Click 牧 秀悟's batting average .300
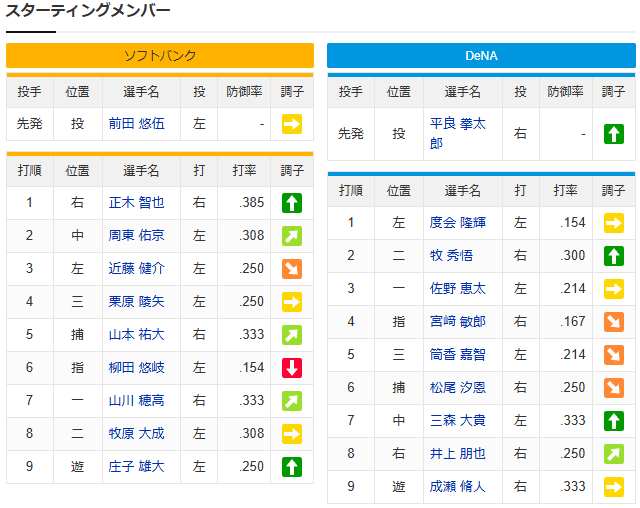 tap(573, 255)
